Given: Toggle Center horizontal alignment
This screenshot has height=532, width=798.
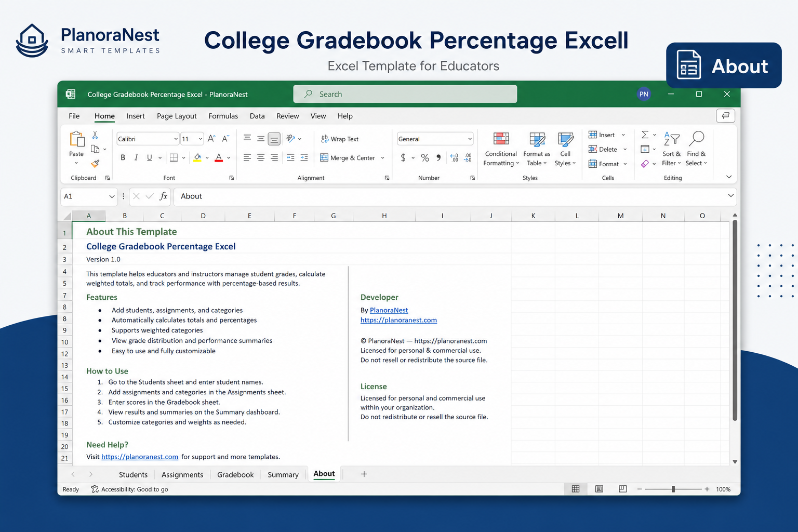Looking at the screenshot, I should (261, 157).
